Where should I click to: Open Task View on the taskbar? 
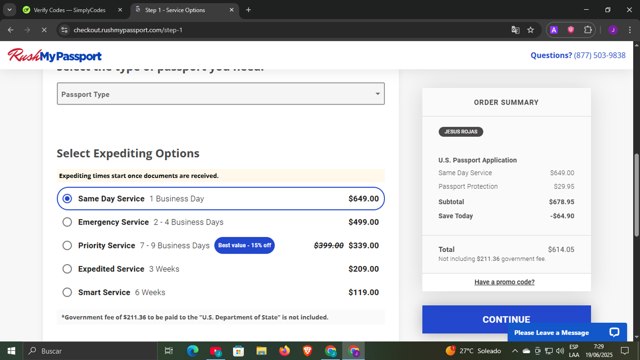pos(169,351)
